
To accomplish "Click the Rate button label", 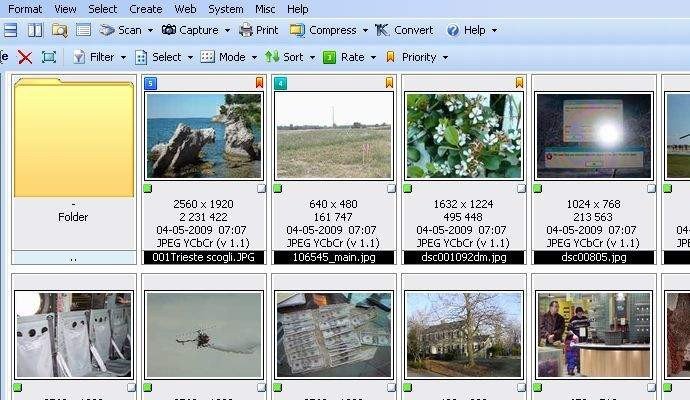I will pos(352,57).
